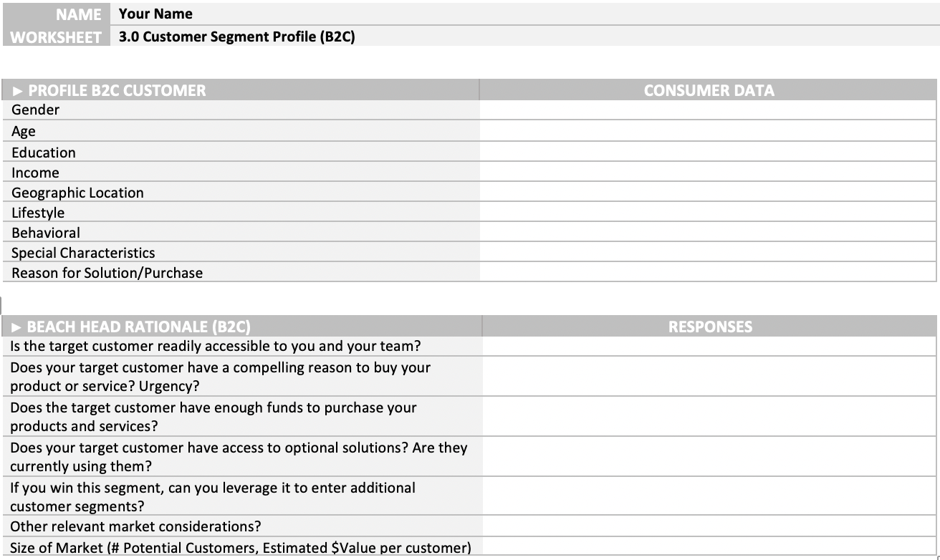The height and width of the screenshot is (560, 940).
Task: Select the Behavioral data cell
Action: (x=708, y=232)
